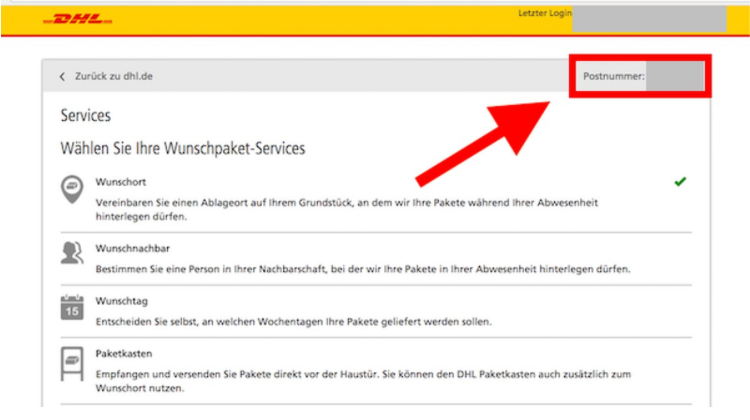Click the Letzter Login text in the header
750x420 pixels.
(x=545, y=13)
